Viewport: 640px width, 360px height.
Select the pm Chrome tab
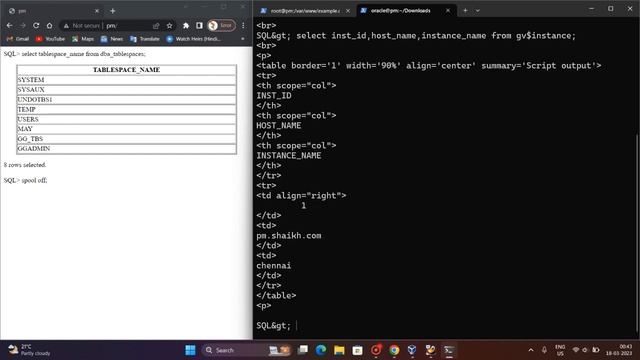click(53, 11)
